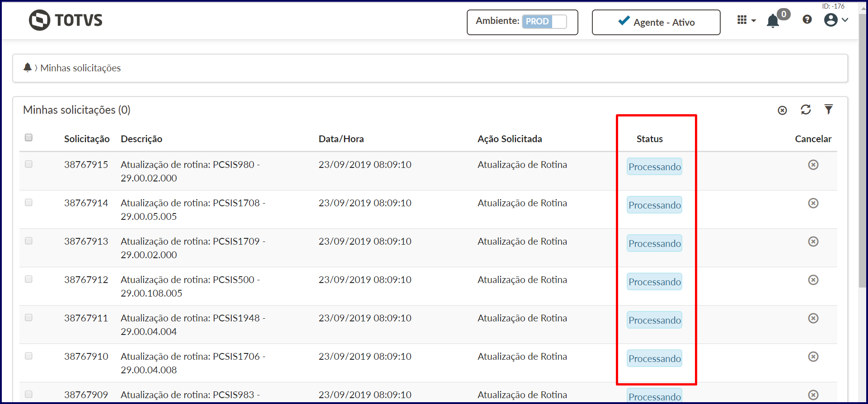Click the Ambiente label
This screenshot has width=868, height=404.
click(x=497, y=21)
